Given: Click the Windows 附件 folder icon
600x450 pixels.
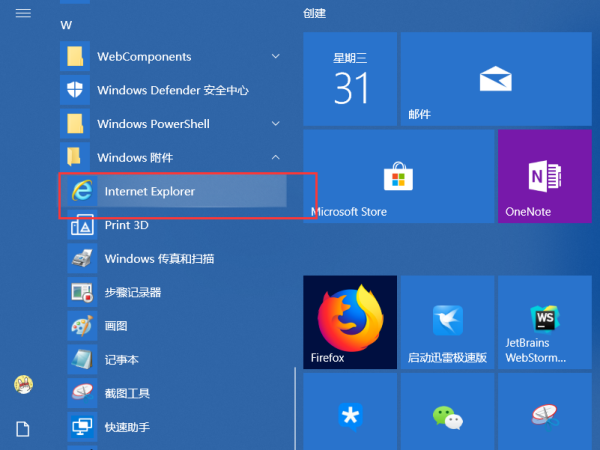Looking at the screenshot, I should click(x=75, y=157).
